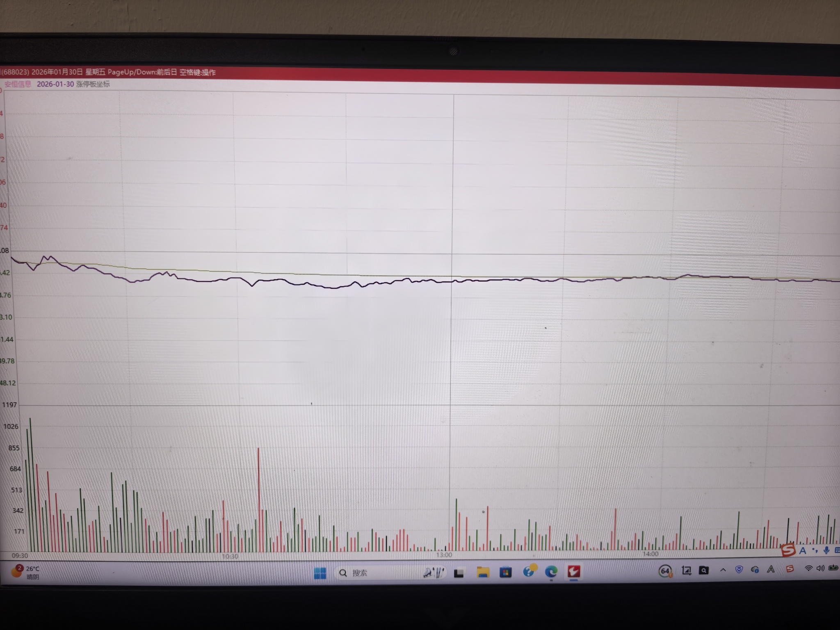The image size is (840, 630).
Task: Open Microsoft Edge browser icon
Action: point(551,571)
